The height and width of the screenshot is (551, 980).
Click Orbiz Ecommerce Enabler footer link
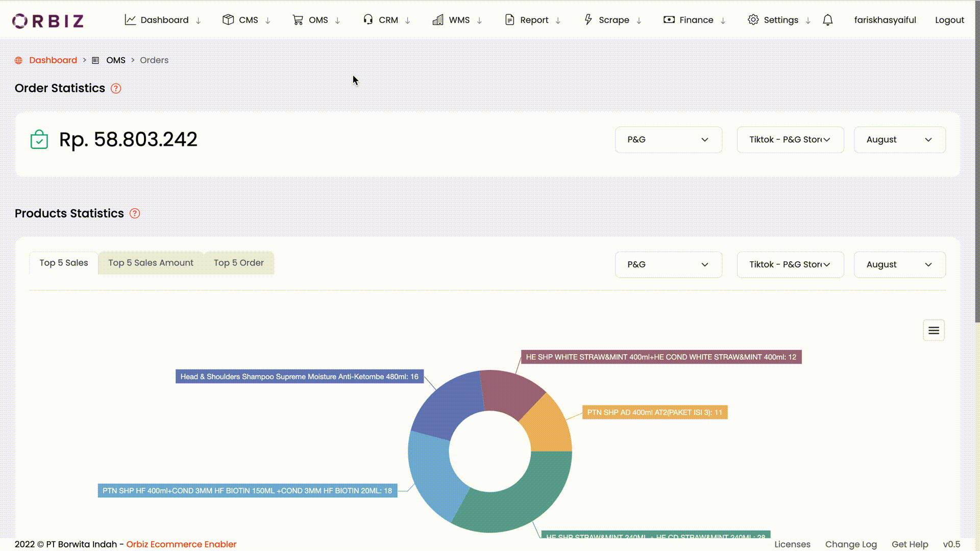click(181, 544)
